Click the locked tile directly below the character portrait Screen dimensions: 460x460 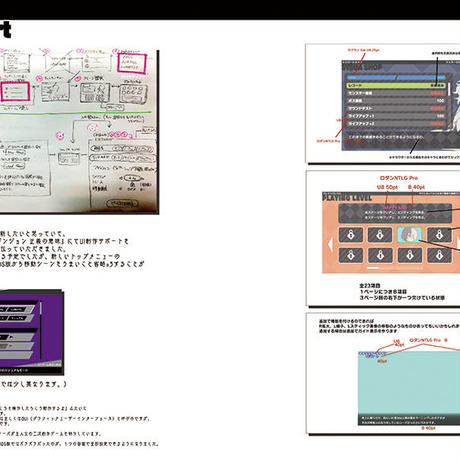pos(410,255)
